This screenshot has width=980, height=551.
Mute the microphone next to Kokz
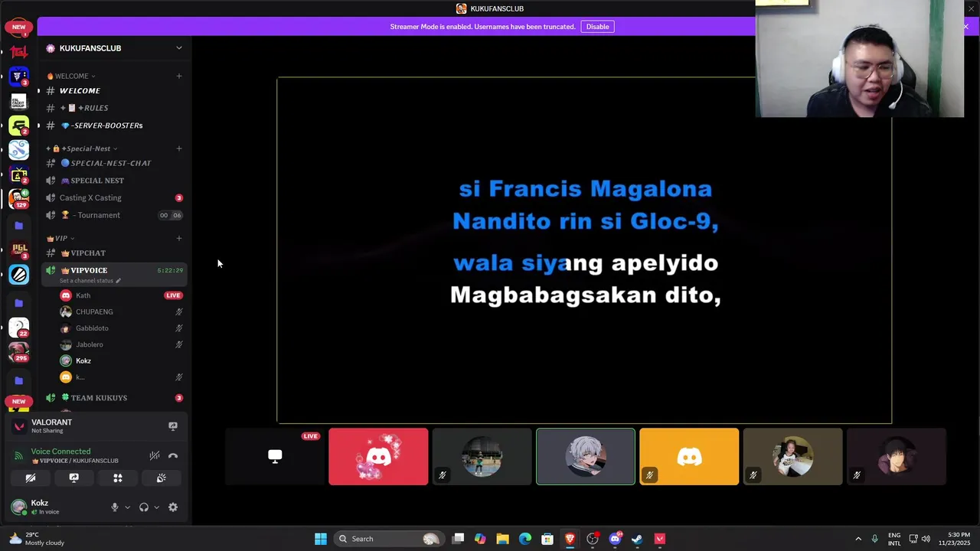pyautogui.click(x=115, y=507)
